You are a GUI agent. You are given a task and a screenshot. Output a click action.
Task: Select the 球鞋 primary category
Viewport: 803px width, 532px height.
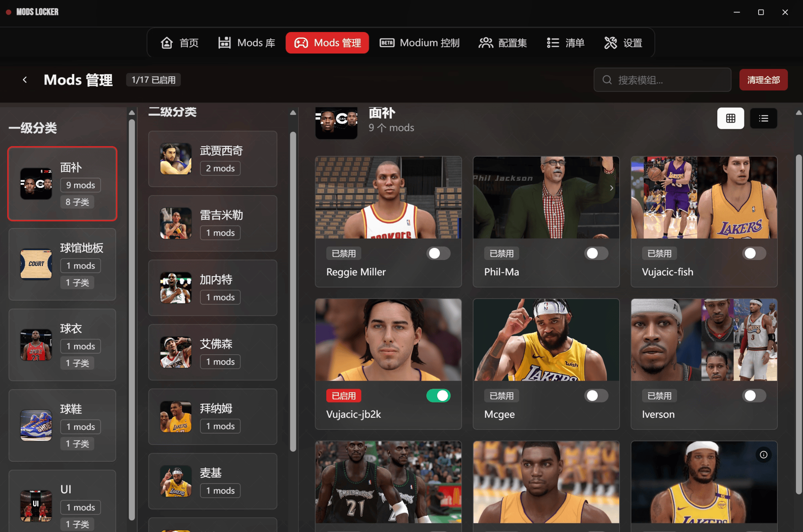point(62,425)
